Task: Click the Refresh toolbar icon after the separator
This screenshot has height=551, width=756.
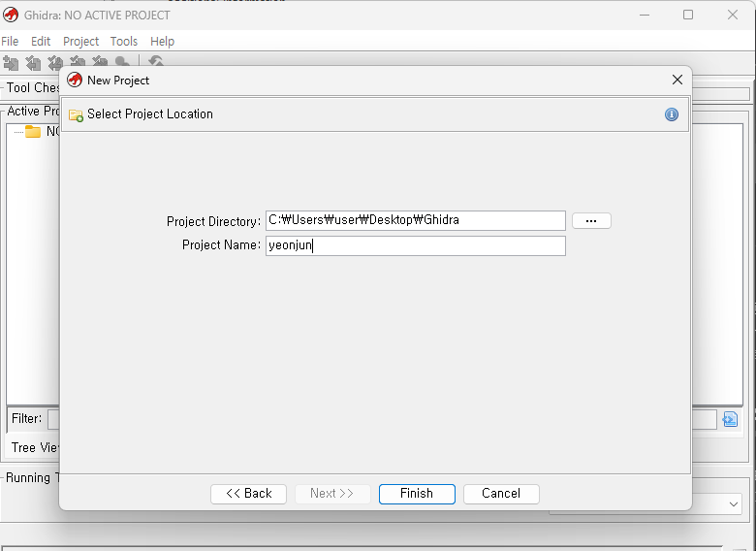Action: [x=156, y=61]
